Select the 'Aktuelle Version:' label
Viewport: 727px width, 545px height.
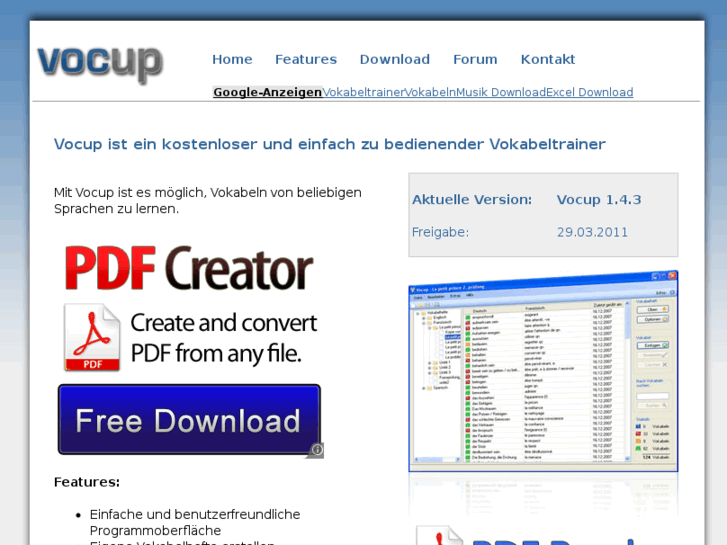472,200
